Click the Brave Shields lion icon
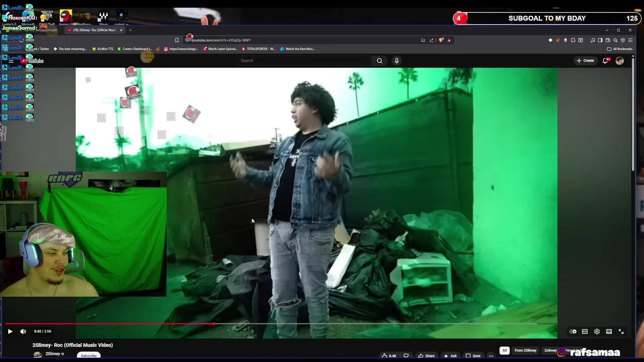The width and height of the screenshot is (644, 362). point(441,40)
